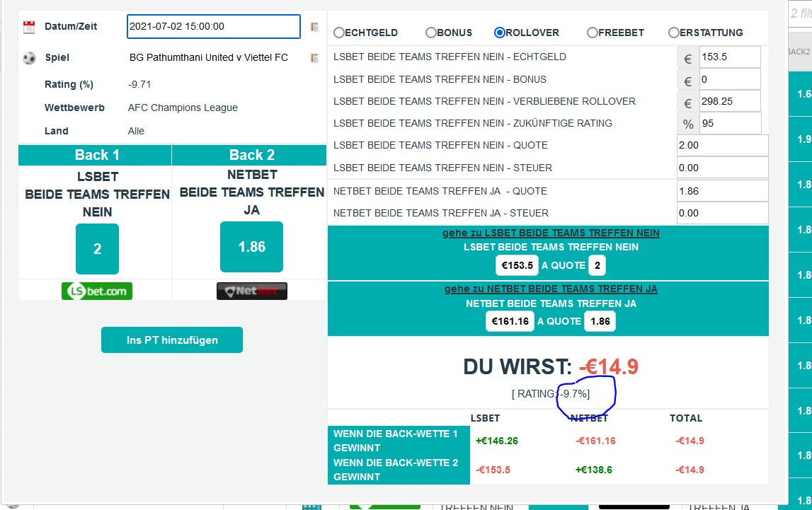Select the BONUS radio option
The image size is (812, 510).
pos(431,33)
